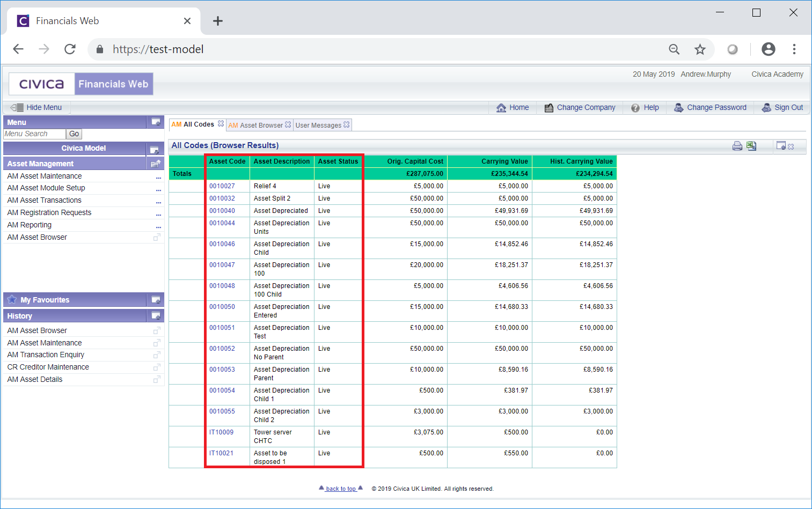Image resolution: width=812 pixels, height=509 pixels.
Task: Select the AM All Codes tab
Action: [x=193, y=124]
